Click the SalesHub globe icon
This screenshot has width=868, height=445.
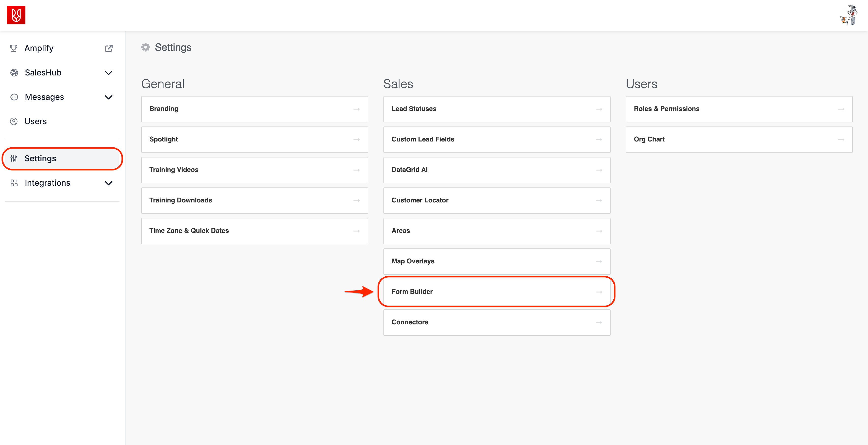[x=14, y=72]
